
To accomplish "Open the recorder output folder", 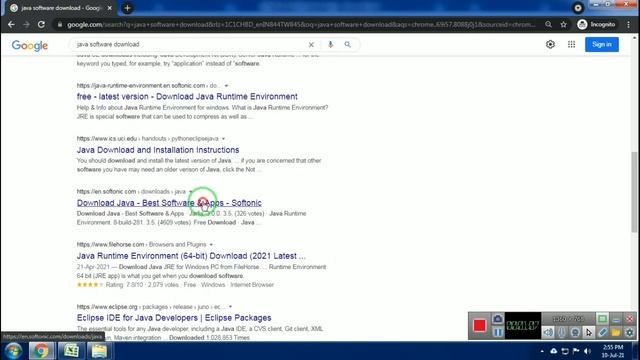I will (616, 332).
